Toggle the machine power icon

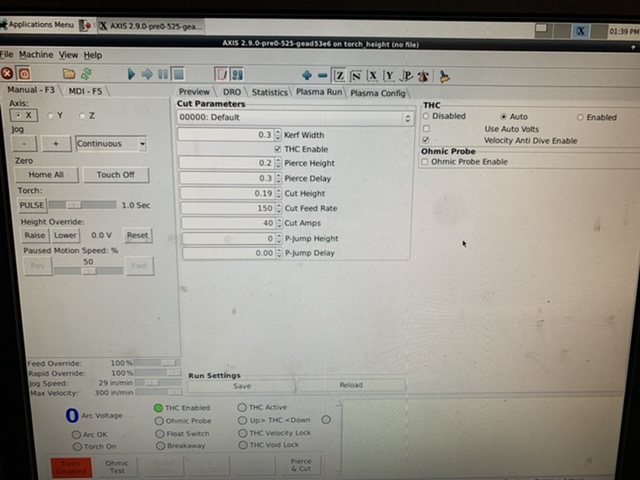point(24,73)
